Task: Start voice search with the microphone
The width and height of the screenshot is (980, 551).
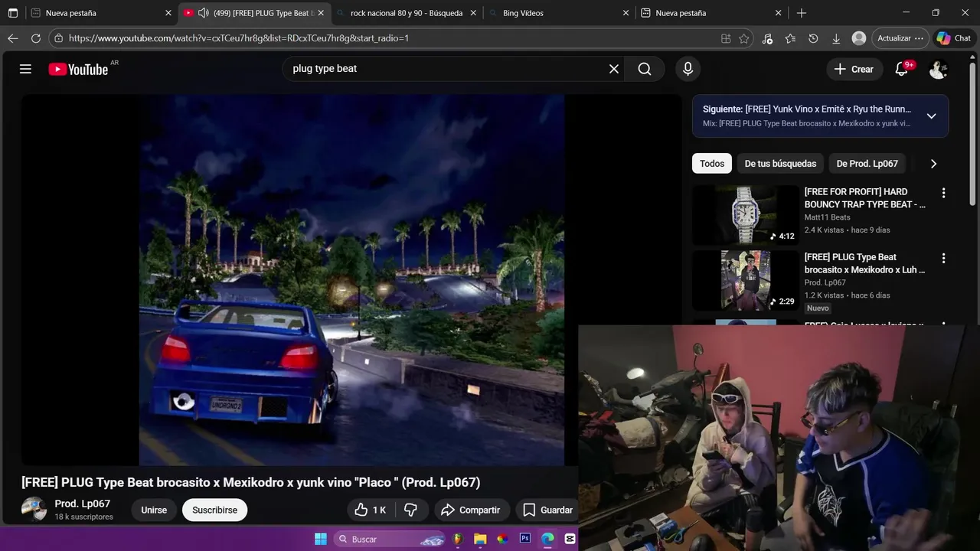Action: point(688,69)
